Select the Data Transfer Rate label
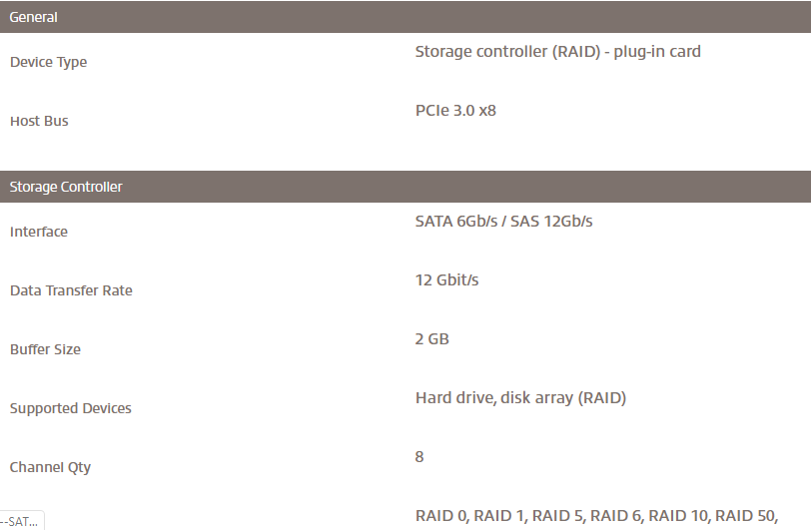Image resolution: width=812 pixels, height=530 pixels. 71,290
